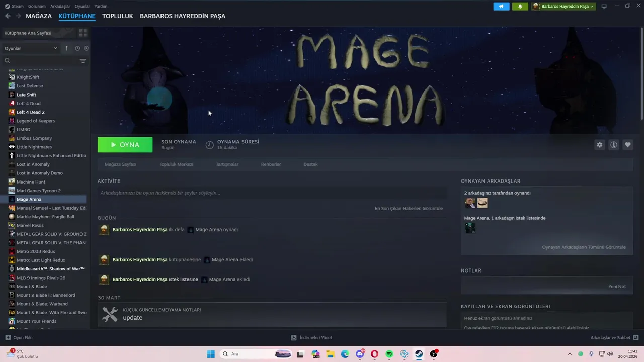Click Oynayan Arkadaşların Tümünü Görüntüle
Screen dimensions: 644x362
coord(584,247)
